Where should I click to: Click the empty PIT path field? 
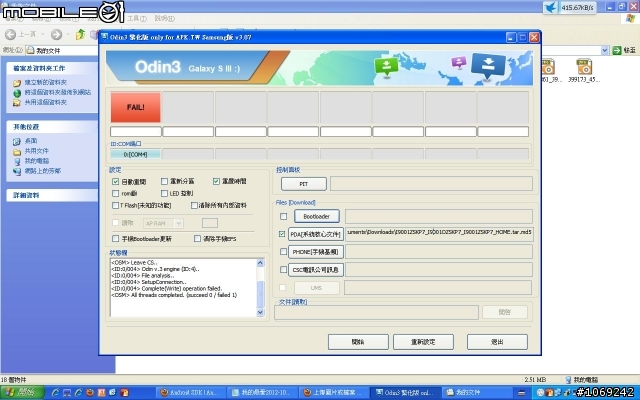coord(431,184)
